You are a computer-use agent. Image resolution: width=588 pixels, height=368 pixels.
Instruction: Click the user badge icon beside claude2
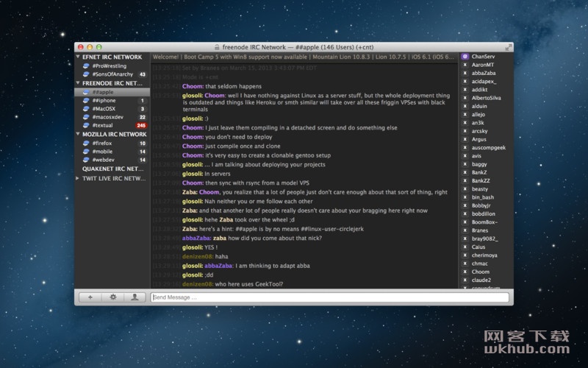coord(465,280)
